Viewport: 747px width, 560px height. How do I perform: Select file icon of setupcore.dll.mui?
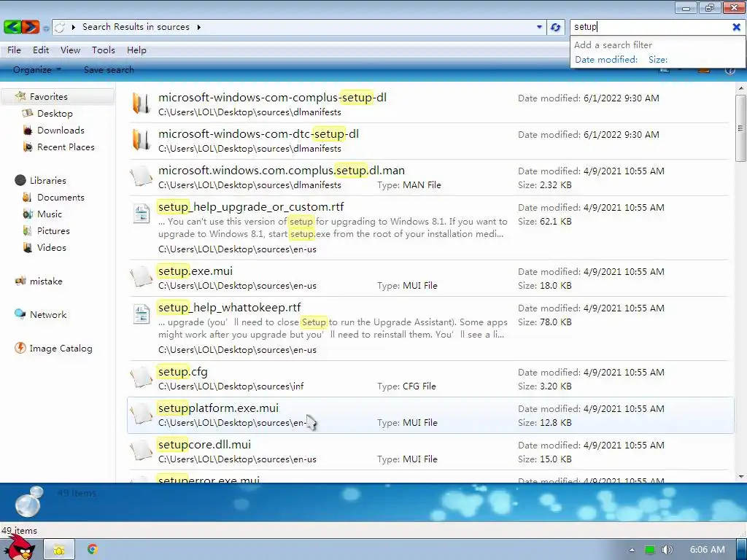tap(142, 451)
